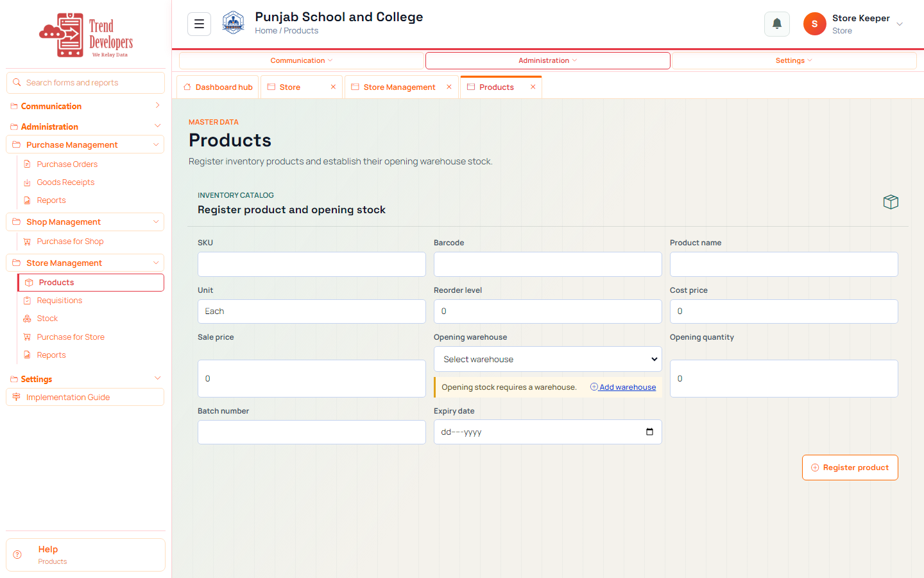Click the Purchase for Shop cart icon

pyautogui.click(x=27, y=241)
